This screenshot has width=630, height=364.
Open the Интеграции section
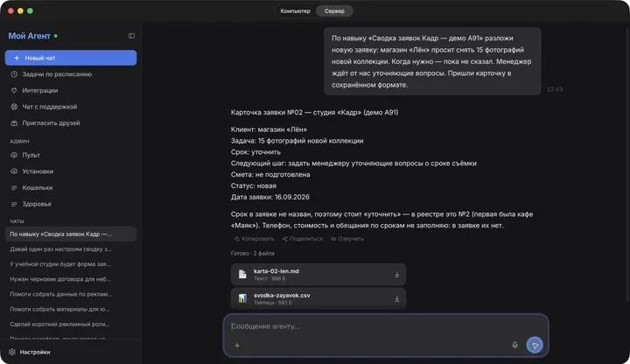71,90
